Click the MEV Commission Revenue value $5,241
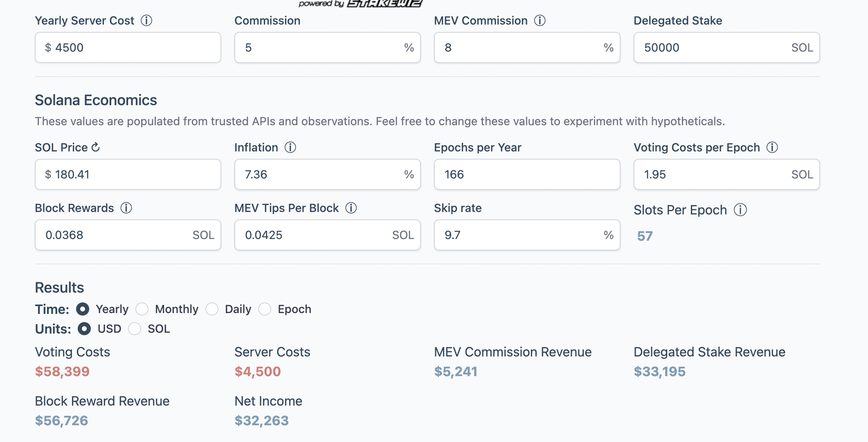This screenshot has height=442, width=868. 456,372
